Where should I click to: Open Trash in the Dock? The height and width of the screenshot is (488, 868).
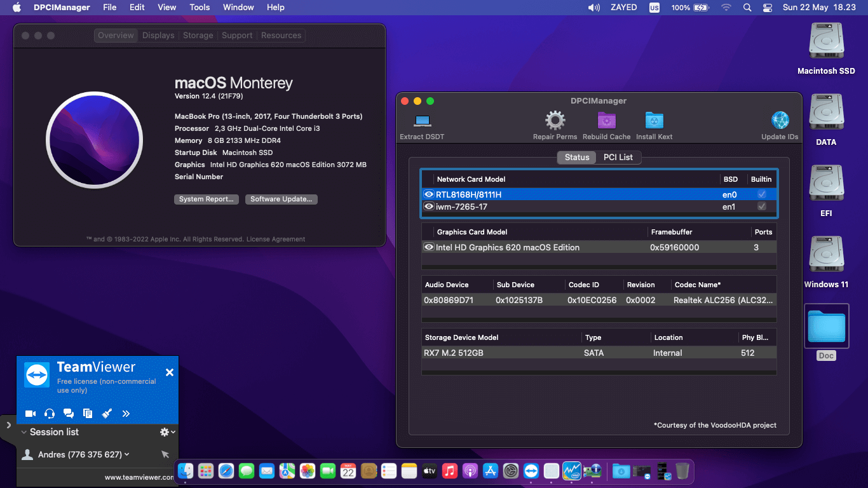pos(682,471)
